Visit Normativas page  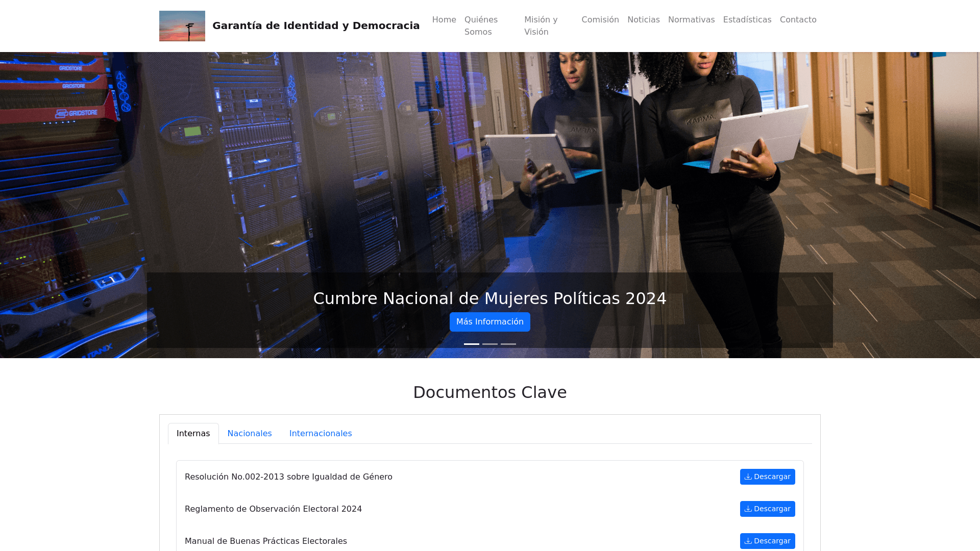tap(691, 20)
